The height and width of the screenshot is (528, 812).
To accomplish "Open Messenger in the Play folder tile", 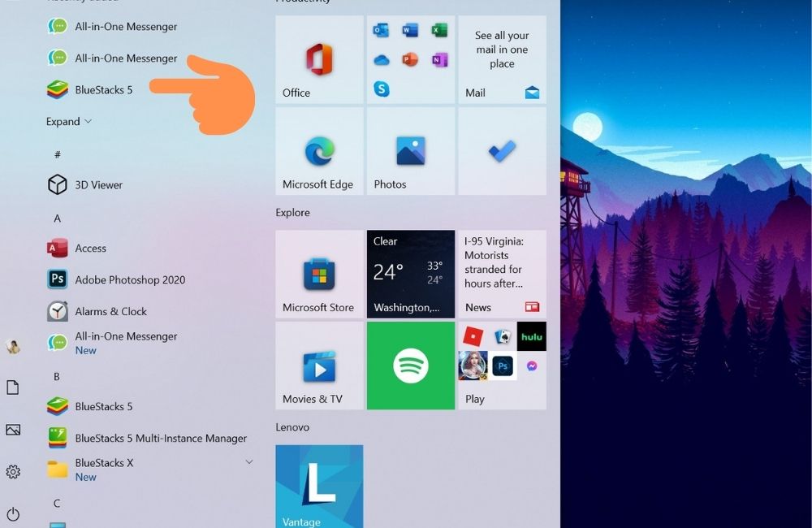I will (531, 366).
